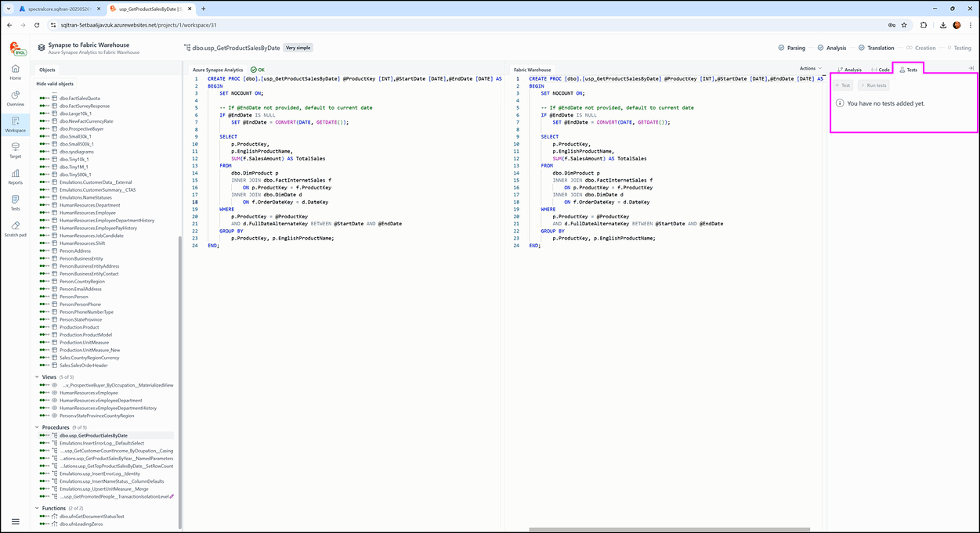Viewport: 980px width, 533px height.
Task: Select dbo.ufnGetDocumentStatusText function
Action: (x=92, y=517)
